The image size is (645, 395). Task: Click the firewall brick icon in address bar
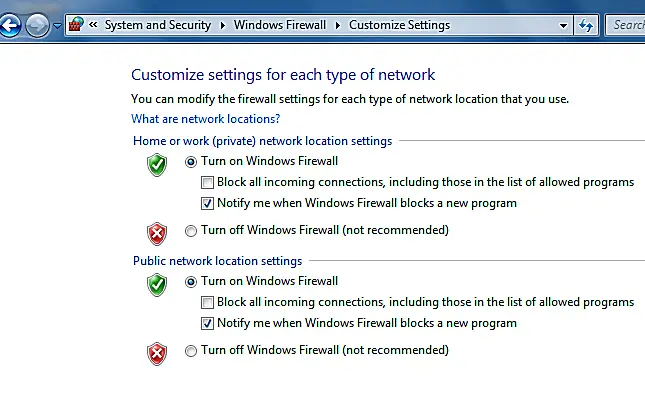pos(76,25)
